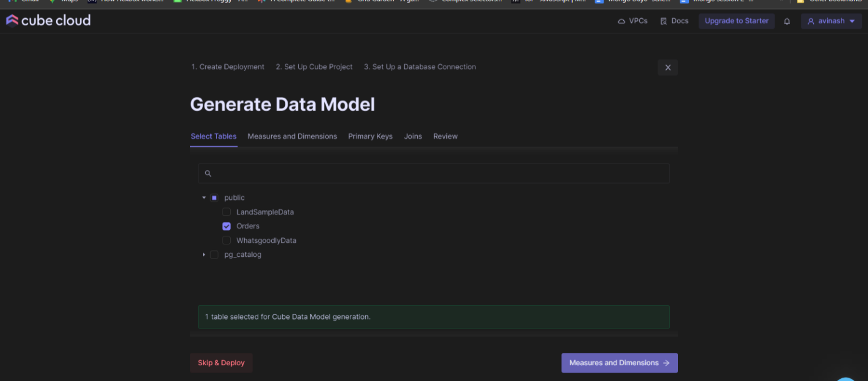Enable the WhatsgoodlyData table checkbox
Screen dimensions: 868x381
[x=227, y=240]
